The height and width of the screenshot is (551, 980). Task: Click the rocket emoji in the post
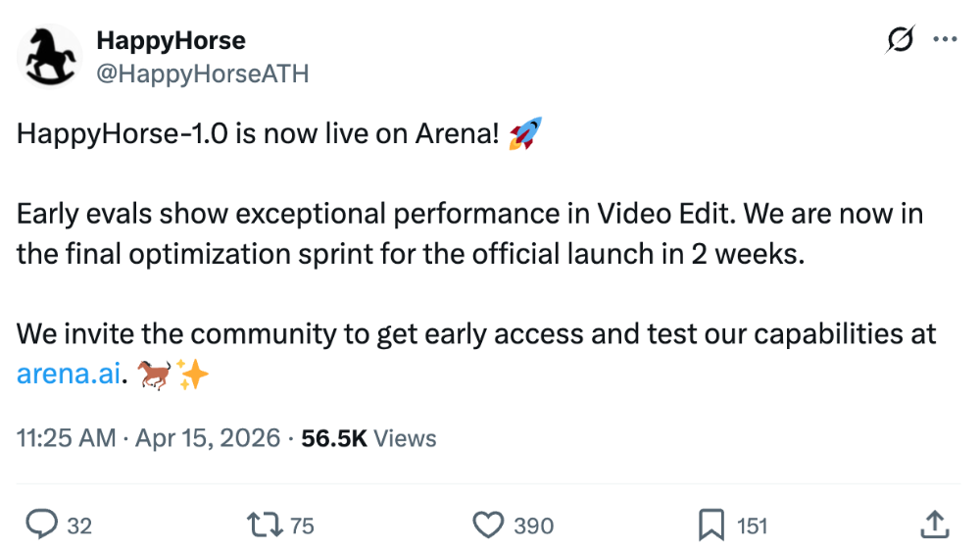[525, 132]
